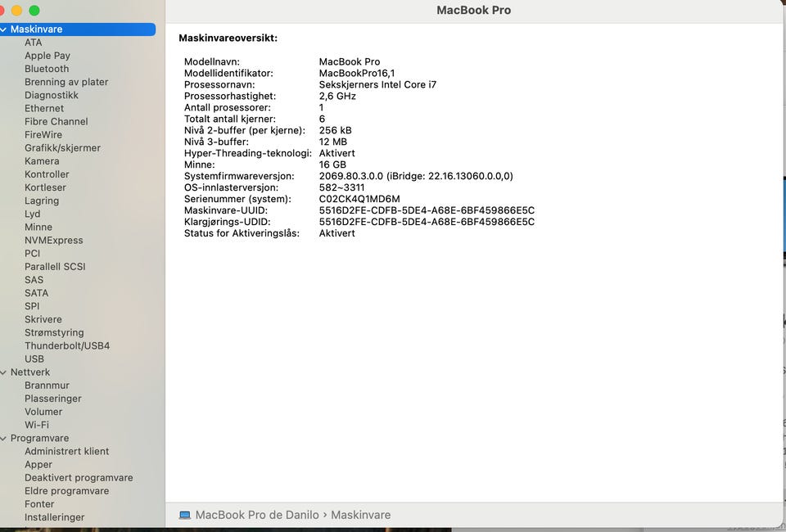Select Volumer under Nettverk

tap(43, 412)
